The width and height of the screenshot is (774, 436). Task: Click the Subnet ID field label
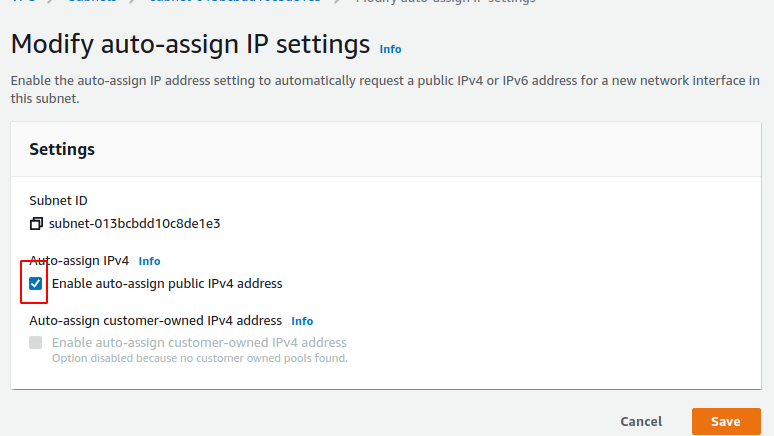click(58, 201)
